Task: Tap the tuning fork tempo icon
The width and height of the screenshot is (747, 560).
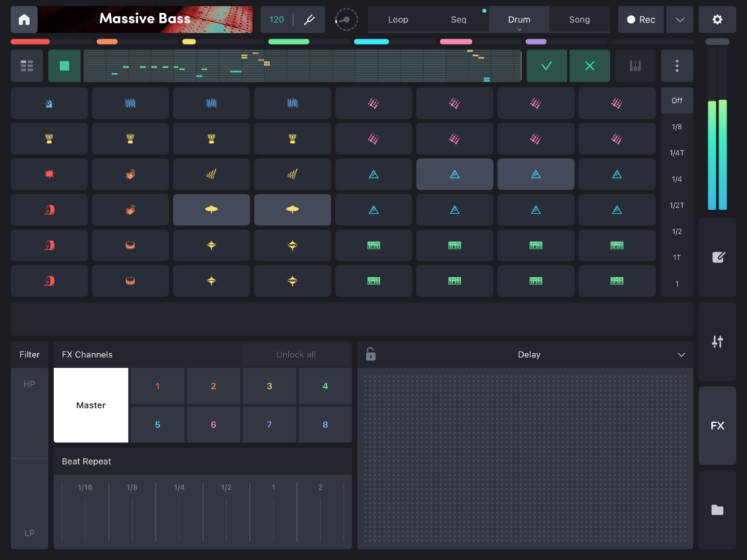Action: [x=309, y=20]
